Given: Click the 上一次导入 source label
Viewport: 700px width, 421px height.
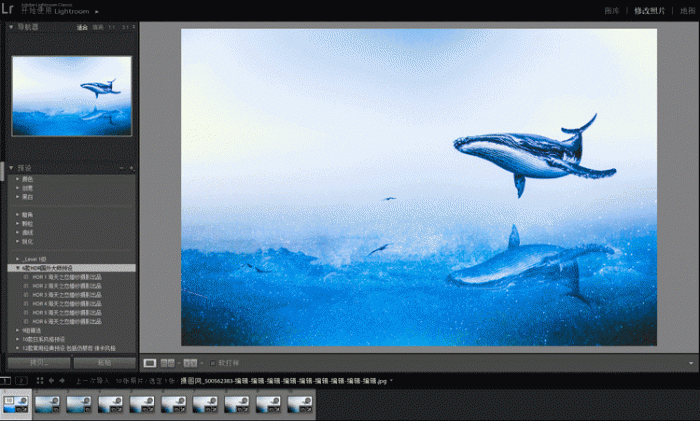Looking at the screenshot, I should pyautogui.click(x=92, y=381).
